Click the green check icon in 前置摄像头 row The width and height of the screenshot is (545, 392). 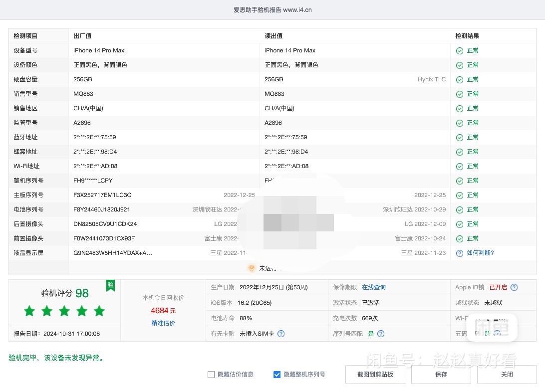460,239
